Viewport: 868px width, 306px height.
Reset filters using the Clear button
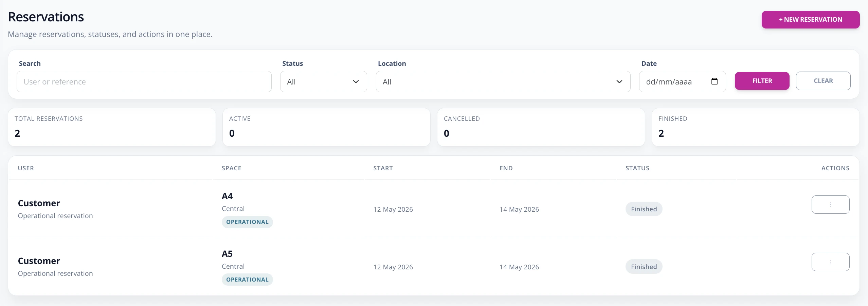click(x=823, y=81)
